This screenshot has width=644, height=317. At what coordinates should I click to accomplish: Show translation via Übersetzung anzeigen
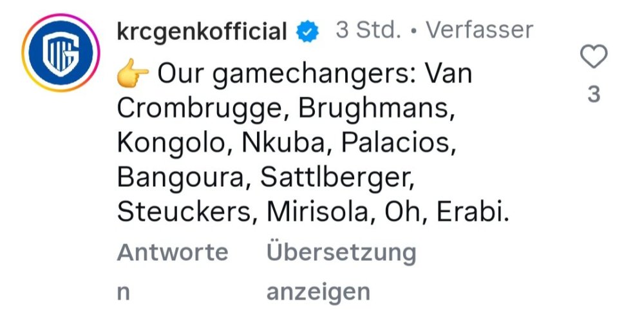pyautogui.click(x=341, y=253)
